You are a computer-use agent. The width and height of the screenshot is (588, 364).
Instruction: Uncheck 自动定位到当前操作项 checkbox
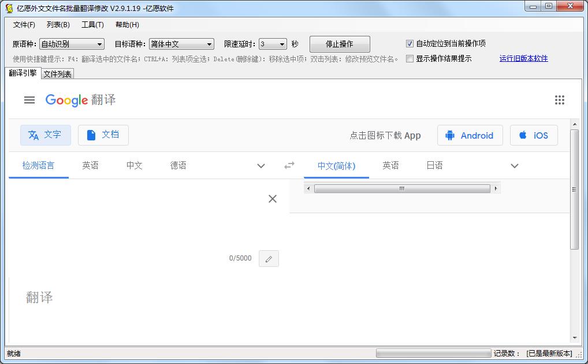[410, 43]
